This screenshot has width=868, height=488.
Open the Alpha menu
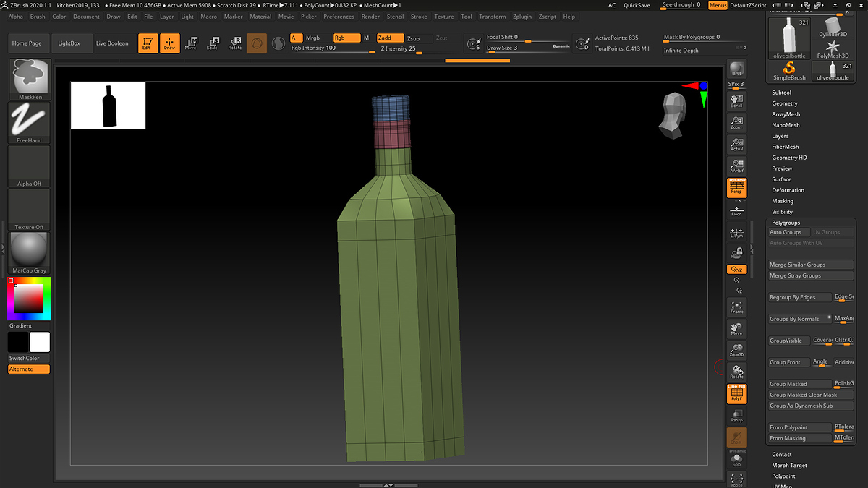pos(15,17)
